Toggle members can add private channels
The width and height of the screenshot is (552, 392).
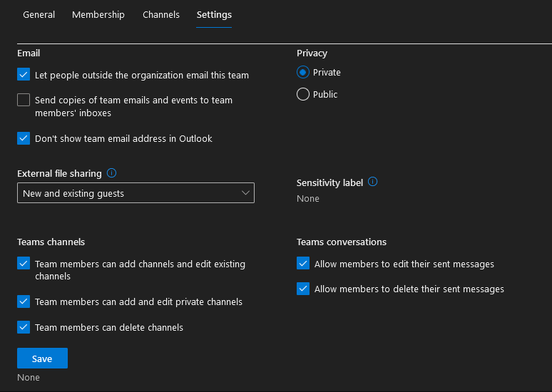pyautogui.click(x=24, y=302)
